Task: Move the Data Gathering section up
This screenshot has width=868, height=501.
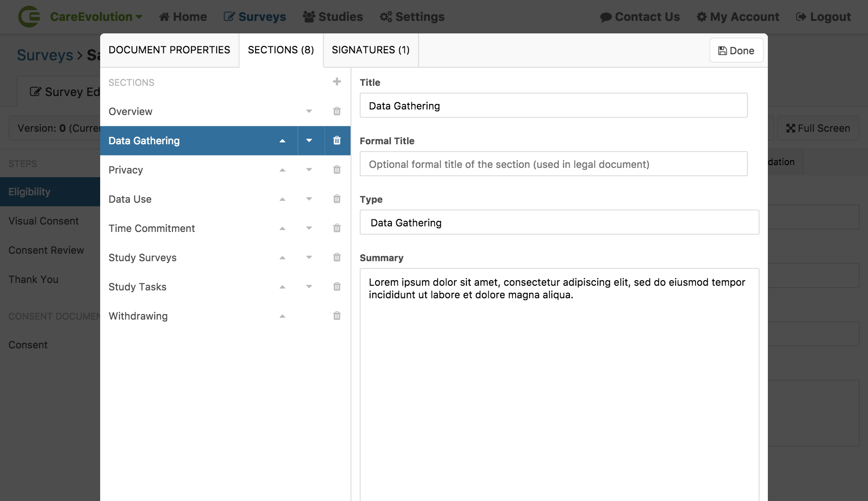Action: [x=282, y=141]
